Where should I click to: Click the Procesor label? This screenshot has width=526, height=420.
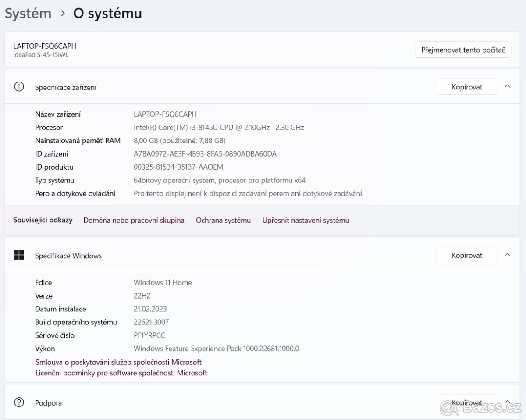point(49,127)
